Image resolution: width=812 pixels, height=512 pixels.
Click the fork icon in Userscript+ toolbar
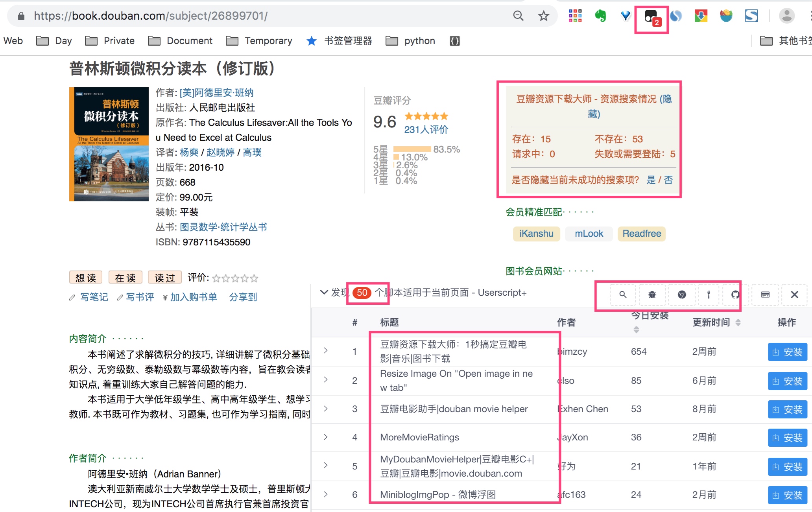pos(709,295)
